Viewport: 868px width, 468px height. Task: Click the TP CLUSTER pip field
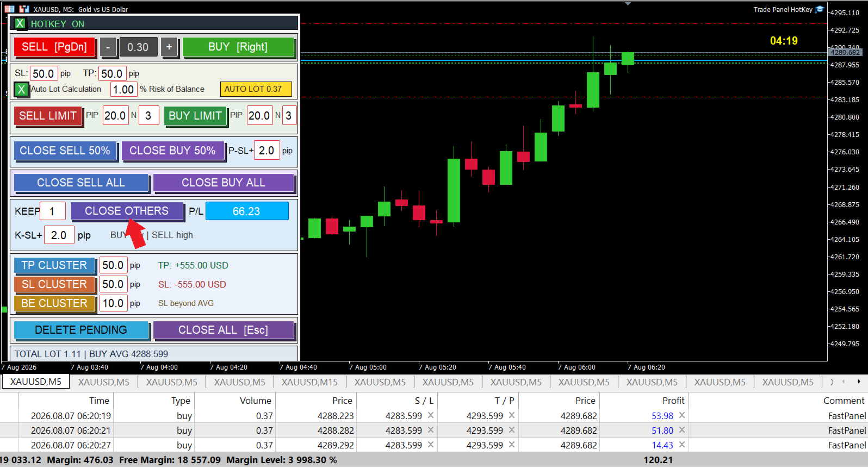(114, 265)
